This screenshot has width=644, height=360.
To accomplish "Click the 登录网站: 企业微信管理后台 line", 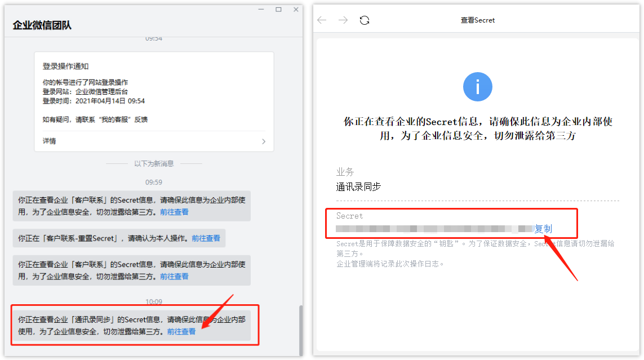I will (86, 91).
